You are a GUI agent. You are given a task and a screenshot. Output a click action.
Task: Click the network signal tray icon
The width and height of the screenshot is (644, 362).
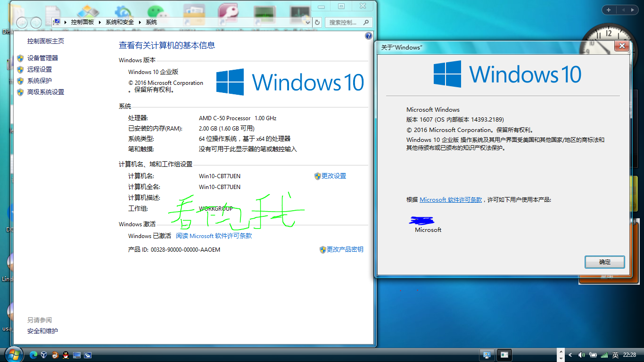604,355
